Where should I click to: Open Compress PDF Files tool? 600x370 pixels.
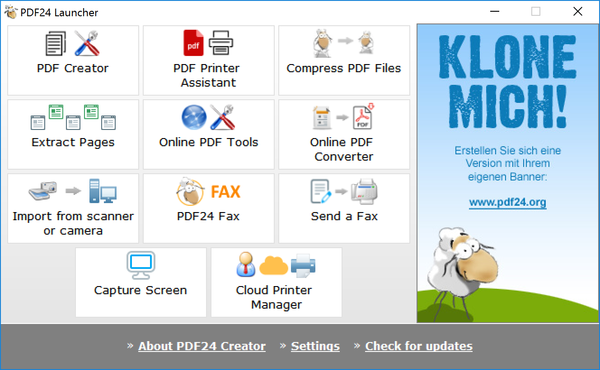click(x=344, y=60)
